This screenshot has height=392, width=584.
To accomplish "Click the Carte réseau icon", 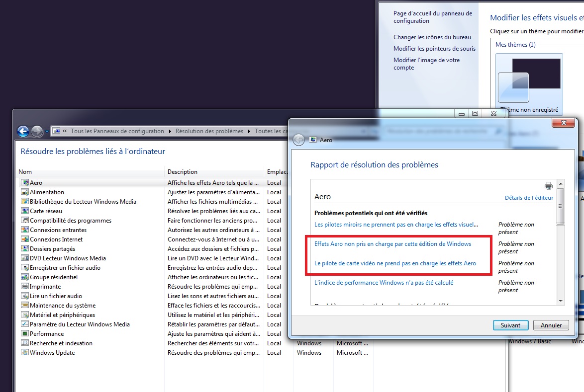I will [25, 211].
